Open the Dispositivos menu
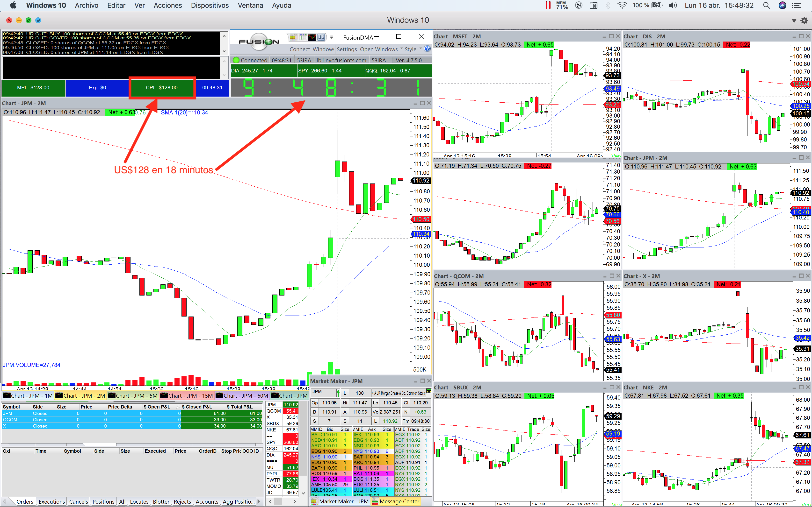812x507 pixels. pos(209,5)
